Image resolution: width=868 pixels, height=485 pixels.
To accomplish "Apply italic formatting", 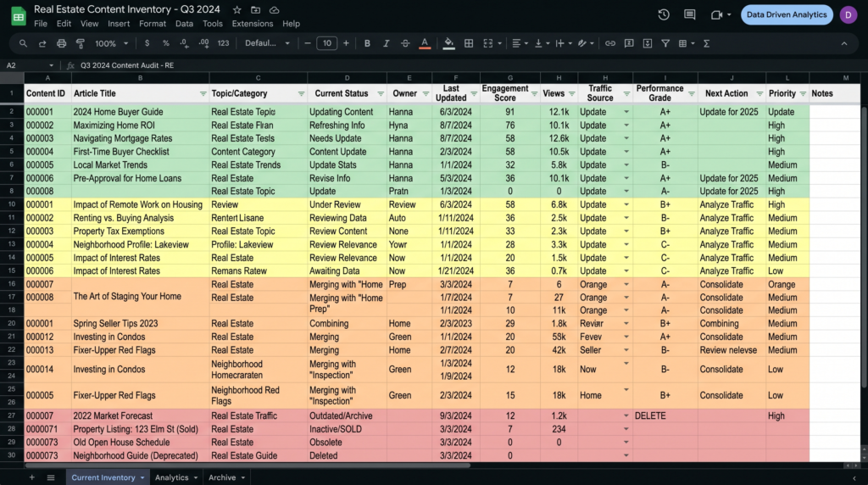I will coord(386,43).
